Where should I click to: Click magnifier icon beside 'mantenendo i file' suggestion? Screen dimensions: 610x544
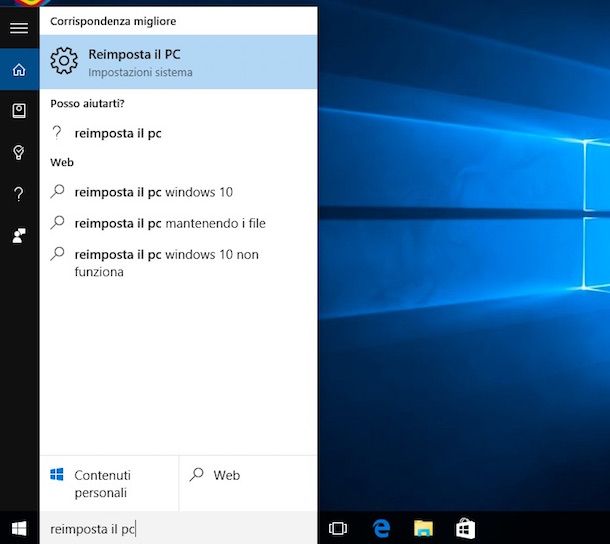click(x=57, y=223)
